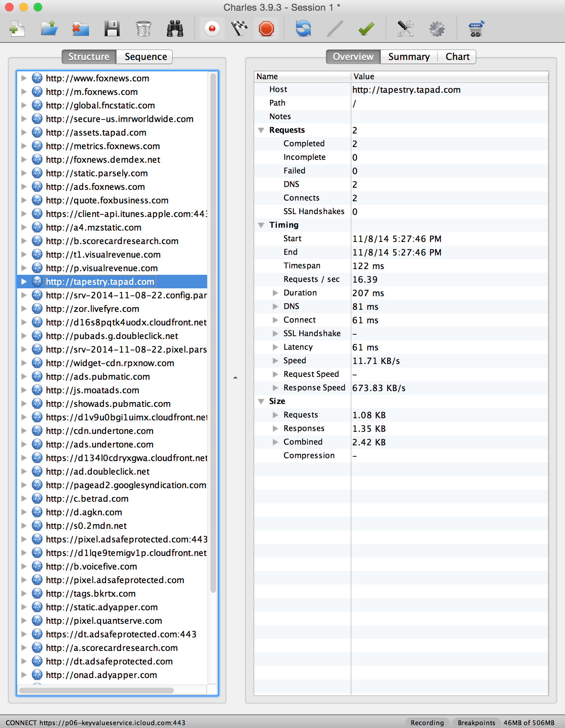Image resolution: width=565 pixels, height=728 pixels.
Task: Click globe icon of http://m.foxnews.com
Action: pos(37,92)
